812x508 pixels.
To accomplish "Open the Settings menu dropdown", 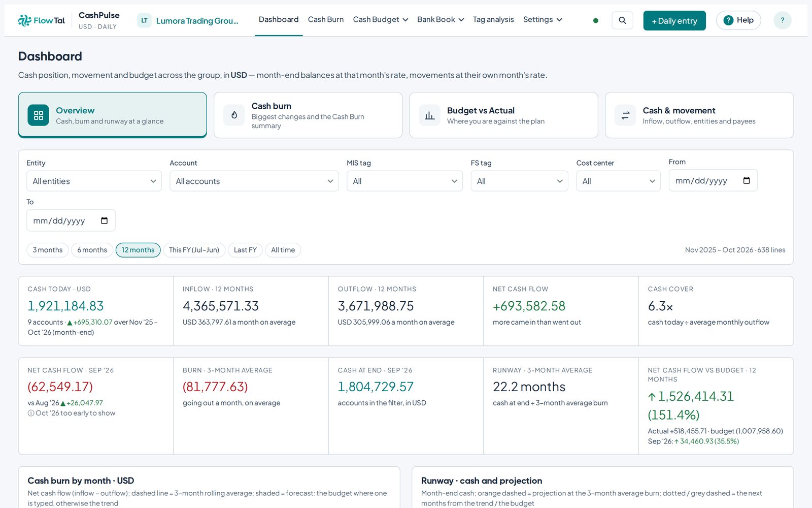I will [x=543, y=19].
